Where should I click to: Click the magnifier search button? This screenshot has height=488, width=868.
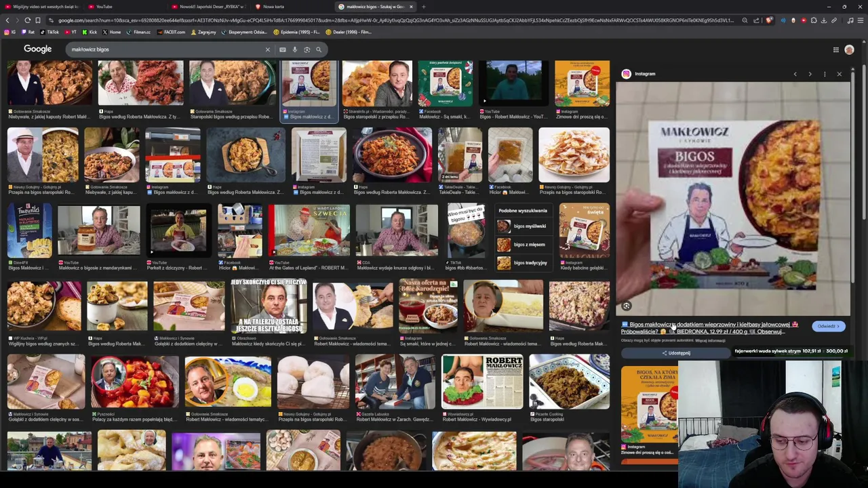(x=319, y=49)
